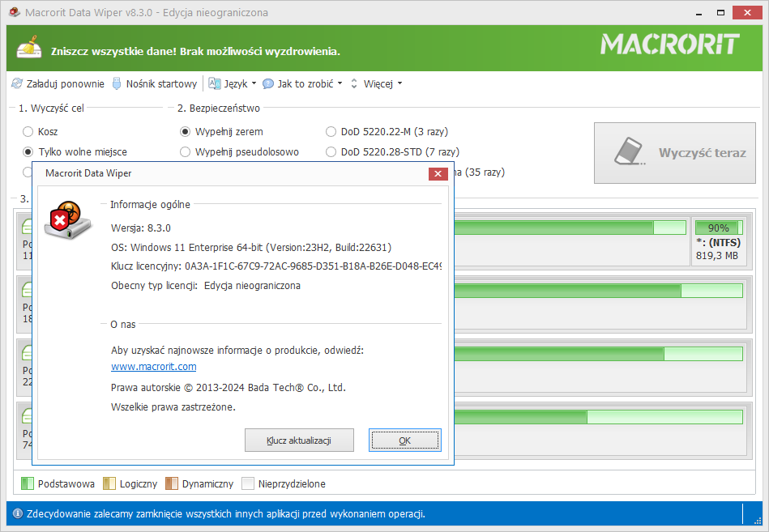Click the Podstawowa green legend swatch

pyautogui.click(x=28, y=483)
